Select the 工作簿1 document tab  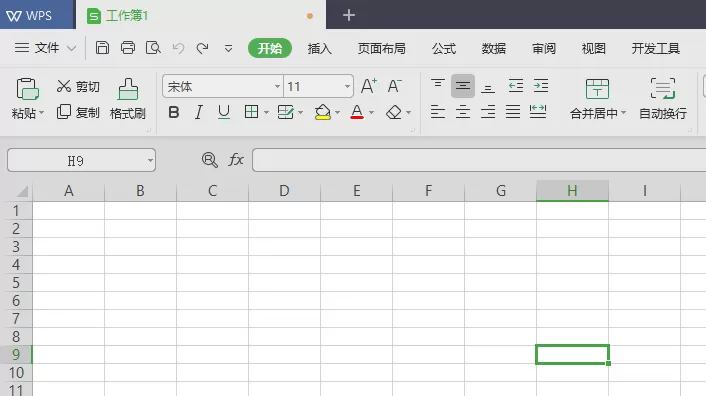coord(201,16)
